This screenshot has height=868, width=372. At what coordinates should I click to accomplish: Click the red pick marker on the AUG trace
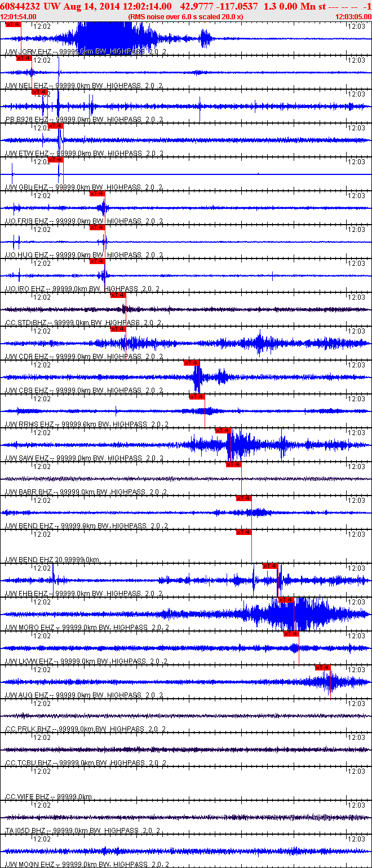(322, 668)
